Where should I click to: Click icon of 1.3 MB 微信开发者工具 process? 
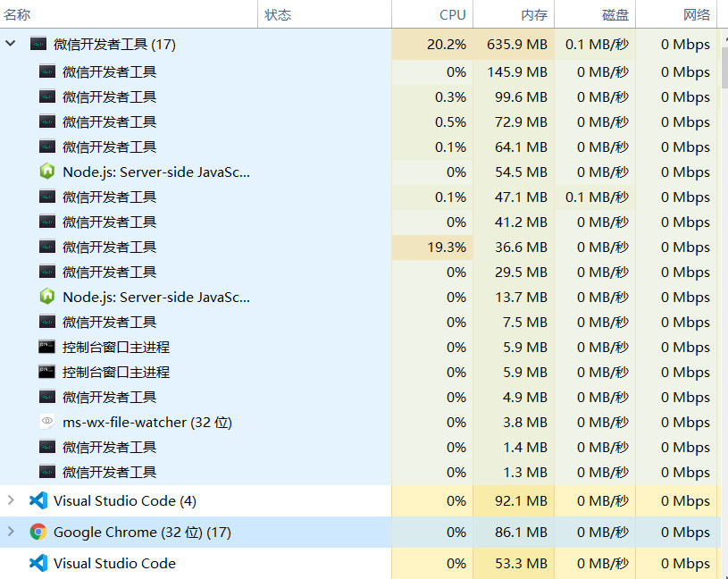47,472
